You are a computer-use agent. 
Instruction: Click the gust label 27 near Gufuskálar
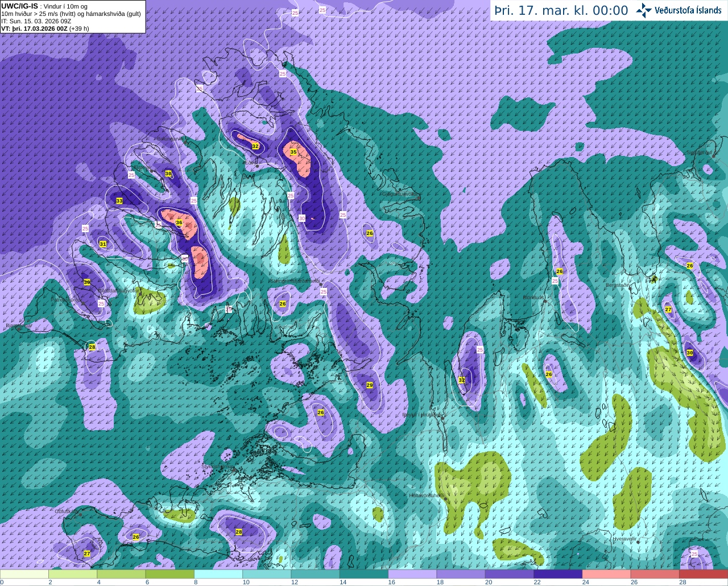coord(87,554)
